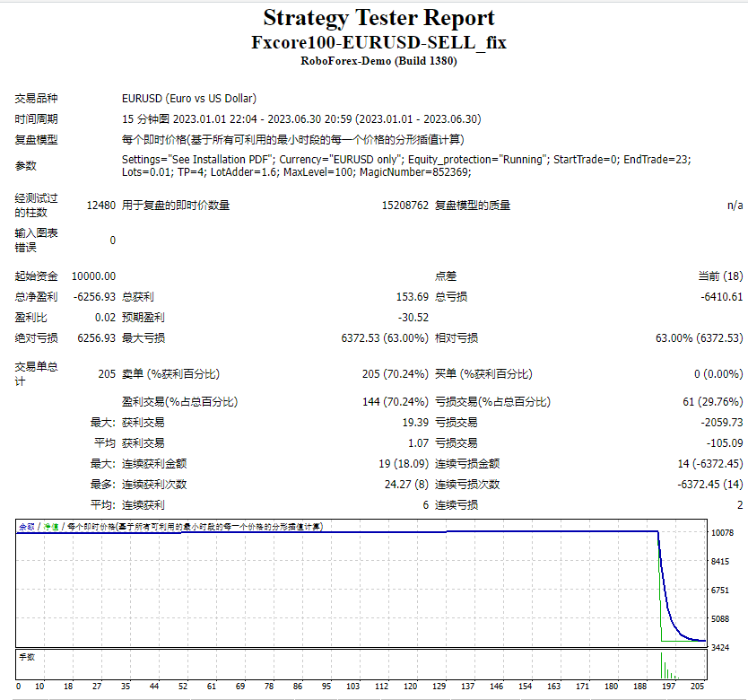Click the 6751 y-axis label
The height and width of the screenshot is (700, 748).
[720, 591]
